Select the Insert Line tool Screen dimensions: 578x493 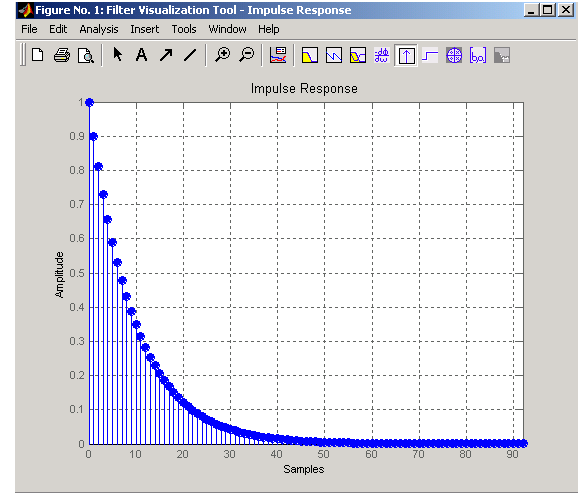190,55
